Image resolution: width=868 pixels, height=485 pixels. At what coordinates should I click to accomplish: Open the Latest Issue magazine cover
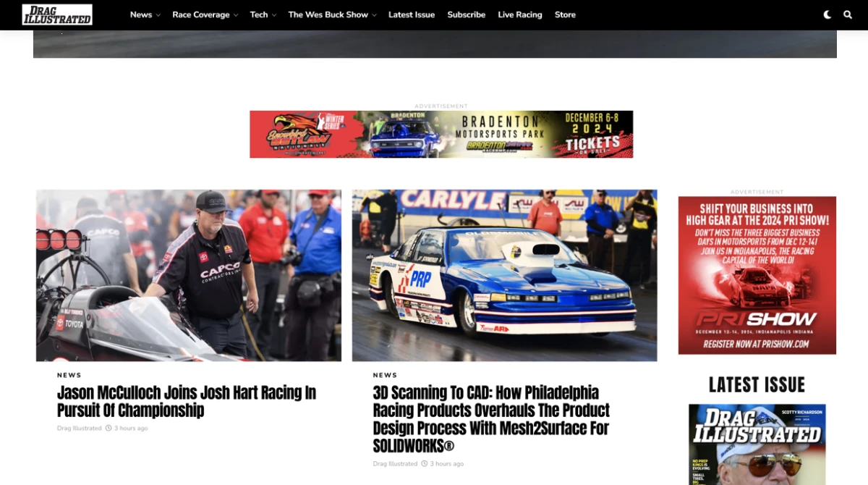(757, 444)
